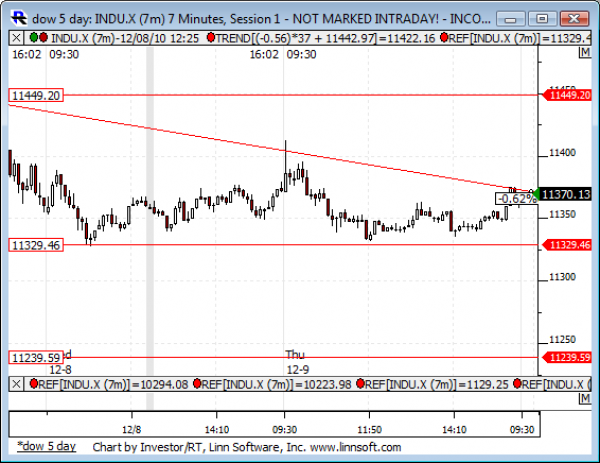Click the Thu 12-9 date label

tap(298, 362)
